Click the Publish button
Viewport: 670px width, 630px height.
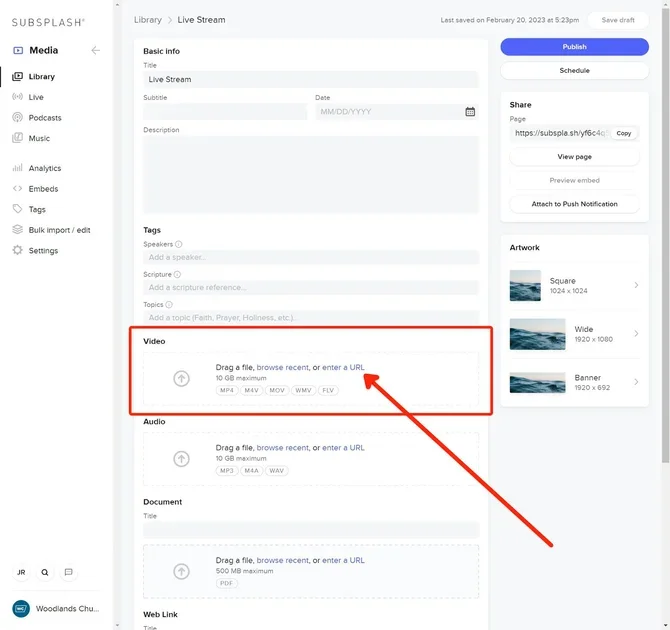point(574,47)
